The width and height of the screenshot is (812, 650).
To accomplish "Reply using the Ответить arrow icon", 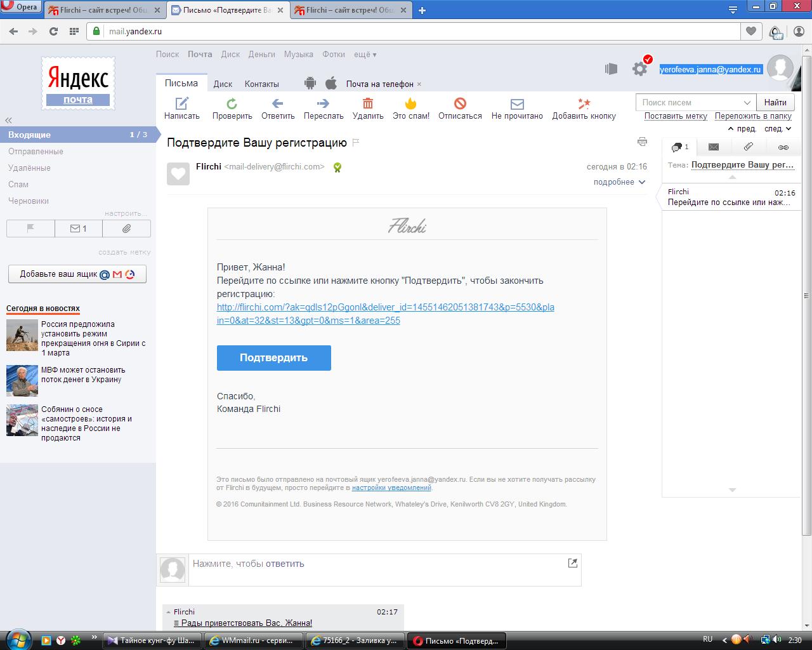I will coord(277,103).
